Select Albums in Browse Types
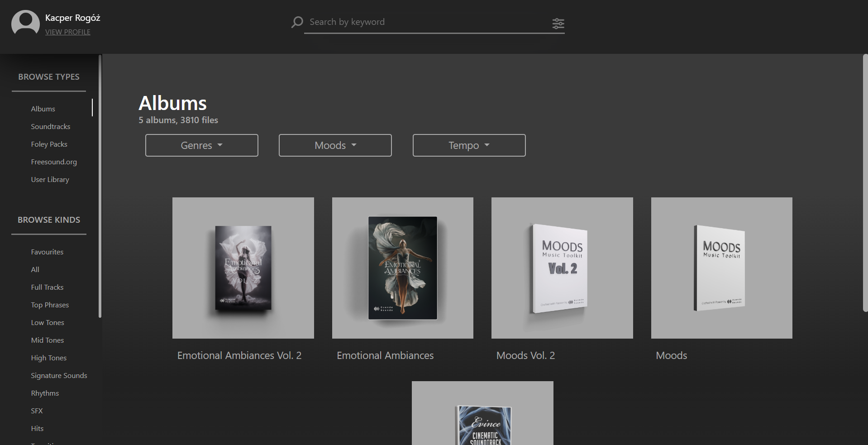 pyautogui.click(x=43, y=109)
